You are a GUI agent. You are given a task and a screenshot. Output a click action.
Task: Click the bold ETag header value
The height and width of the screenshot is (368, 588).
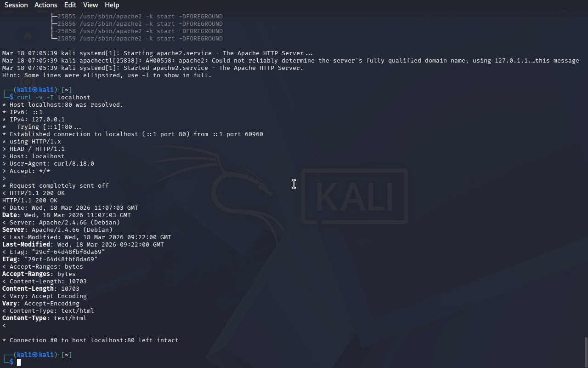point(61,259)
